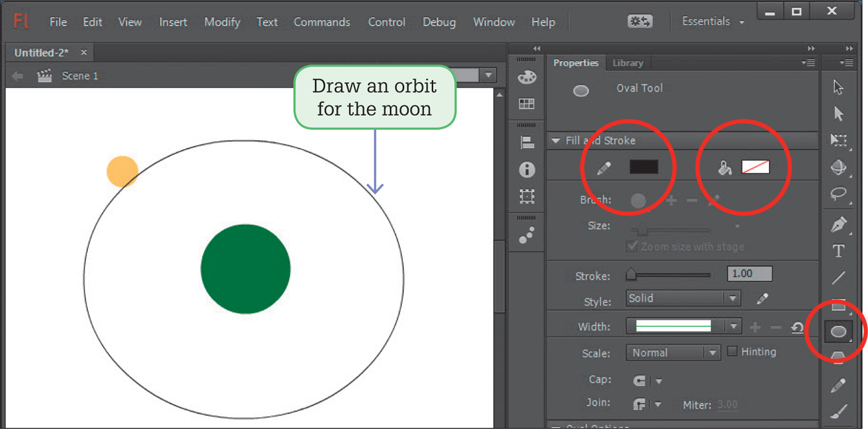Open the Insert menu
Screen dimensions: 868x429
173,22
